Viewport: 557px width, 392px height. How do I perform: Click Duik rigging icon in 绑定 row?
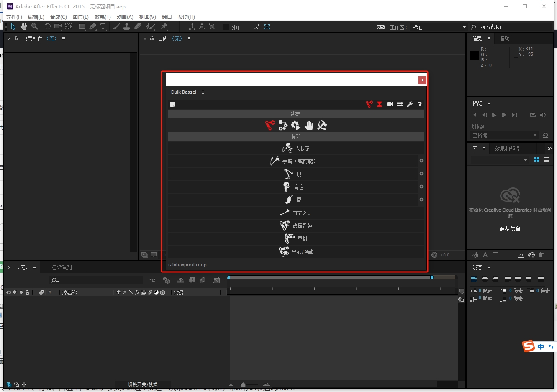click(x=270, y=125)
